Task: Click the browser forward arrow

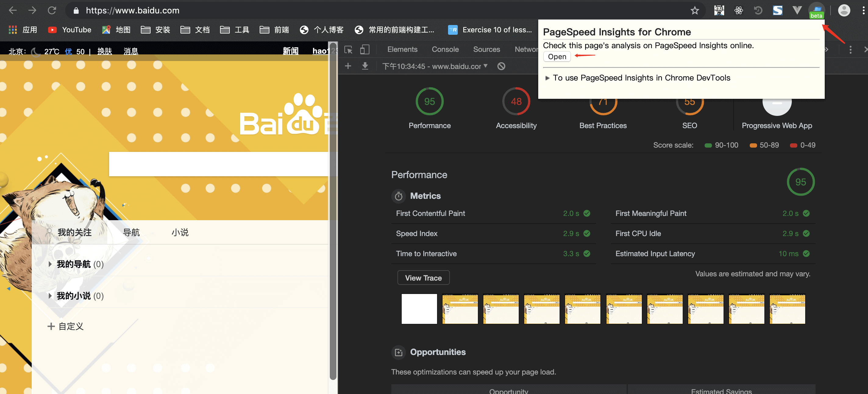Action: tap(32, 10)
